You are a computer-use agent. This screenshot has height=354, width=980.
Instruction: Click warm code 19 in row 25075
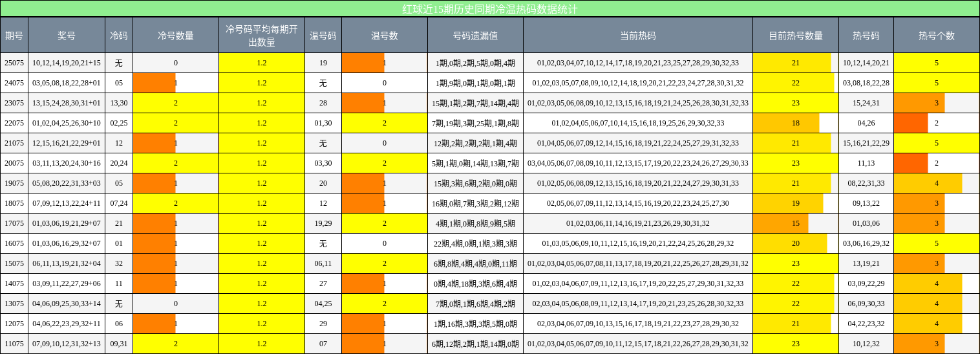tap(323, 63)
